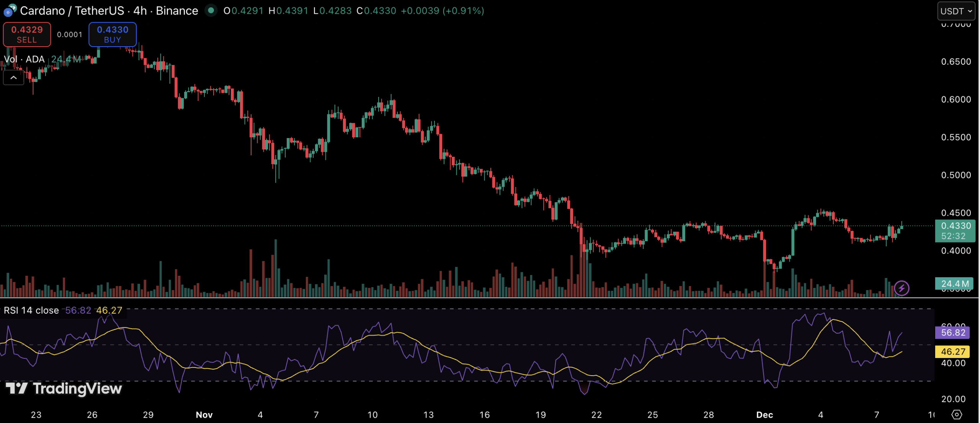980x423 pixels.
Task: Click the Dec label on the time axis
Action: click(x=765, y=414)
